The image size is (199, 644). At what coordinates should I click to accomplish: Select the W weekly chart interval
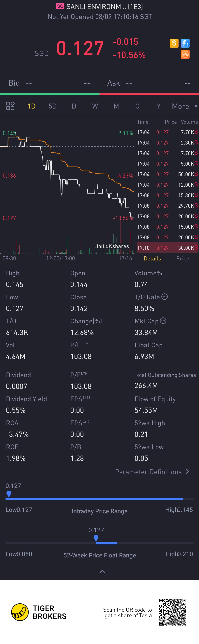95,106
